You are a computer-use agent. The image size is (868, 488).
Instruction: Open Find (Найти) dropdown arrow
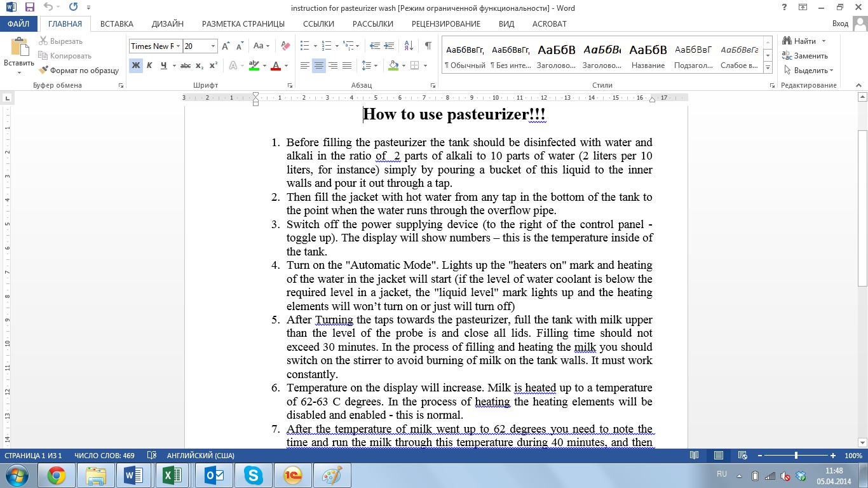[x=824, y=41]
